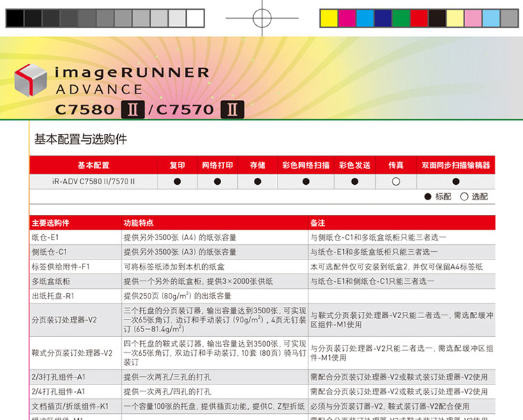Viewport: 523px width, 420px height.
Task: Click the 纸仓-E1 row name
Action: [45, 237]
